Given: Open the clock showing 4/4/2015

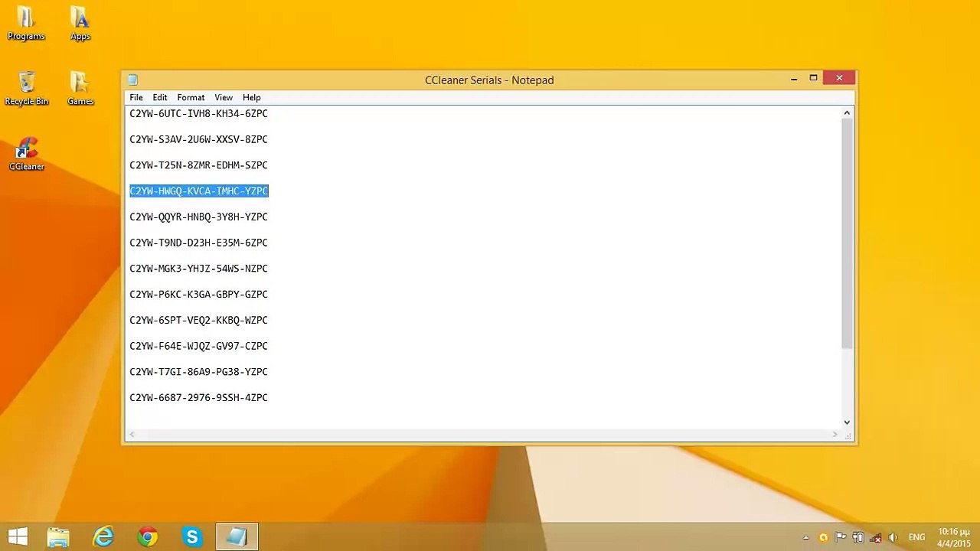Looking at the screenshot, I should (954, 537).
